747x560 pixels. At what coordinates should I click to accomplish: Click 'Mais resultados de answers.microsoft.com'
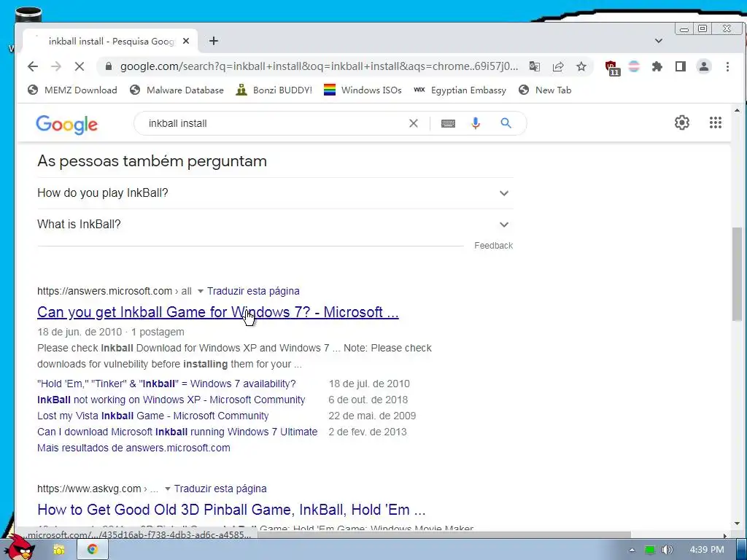133,448
